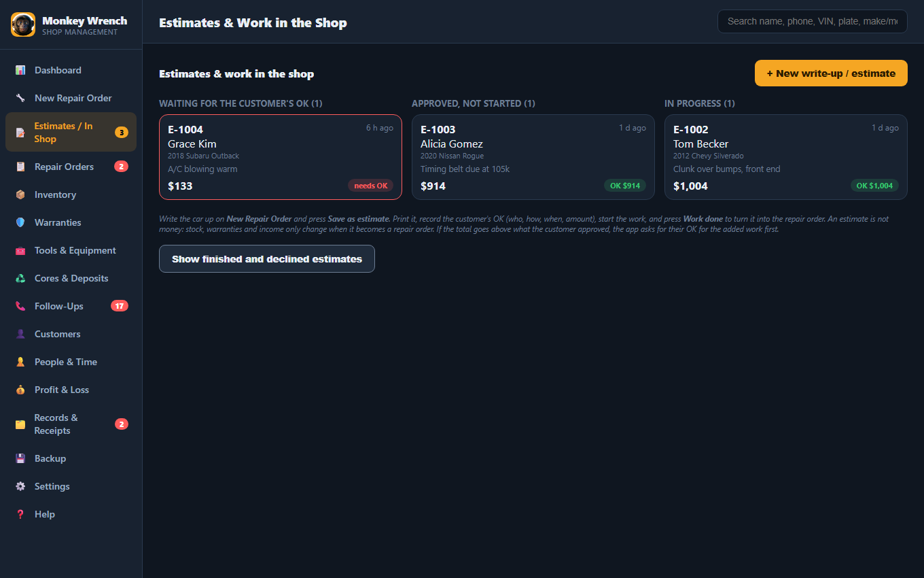This screenshot has width=924, height=578.
Task: Open the Inventory page label
Action: tap(55, 194)
